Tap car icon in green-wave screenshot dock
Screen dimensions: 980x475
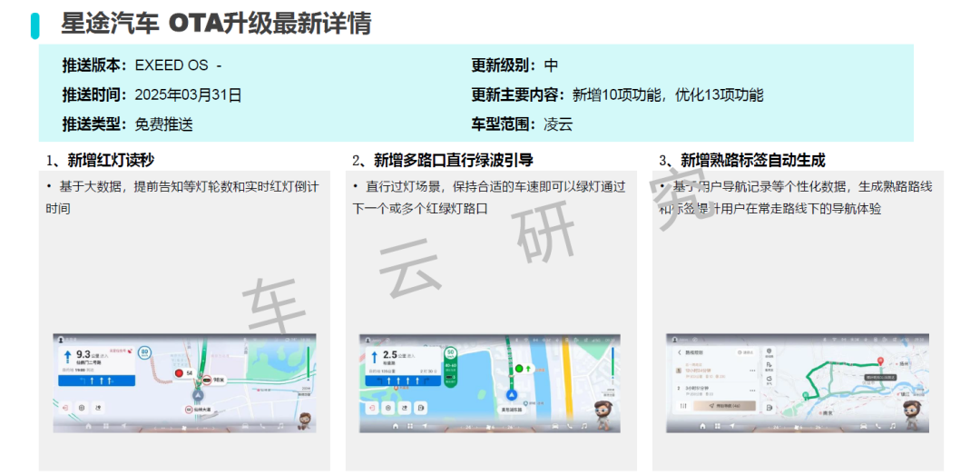(x=555, y=426)
